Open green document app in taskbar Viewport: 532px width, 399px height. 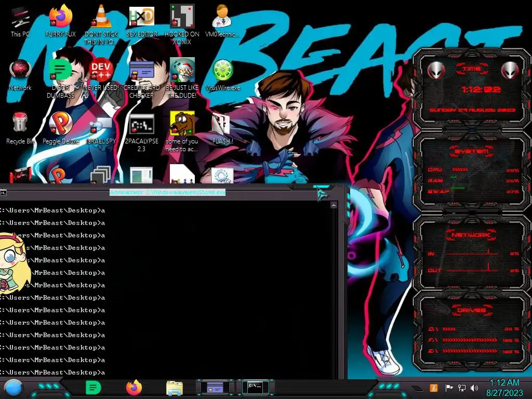[94, 388]
